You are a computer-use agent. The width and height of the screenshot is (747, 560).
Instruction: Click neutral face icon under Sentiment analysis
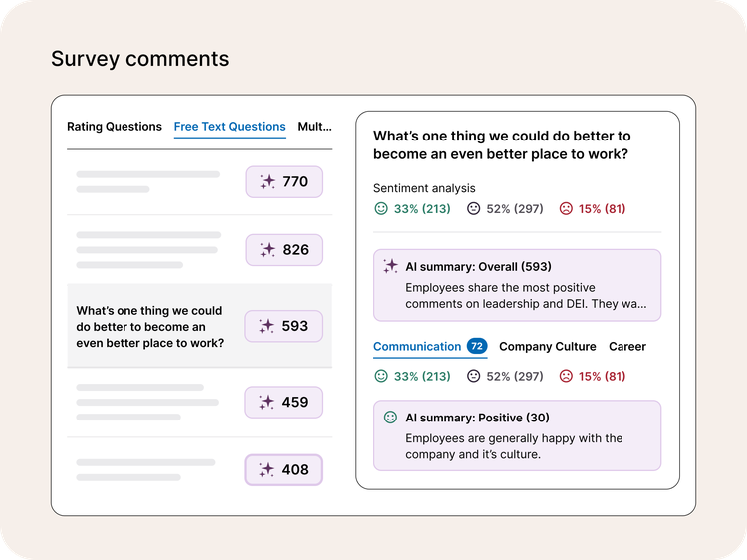(x=473, y=209)
